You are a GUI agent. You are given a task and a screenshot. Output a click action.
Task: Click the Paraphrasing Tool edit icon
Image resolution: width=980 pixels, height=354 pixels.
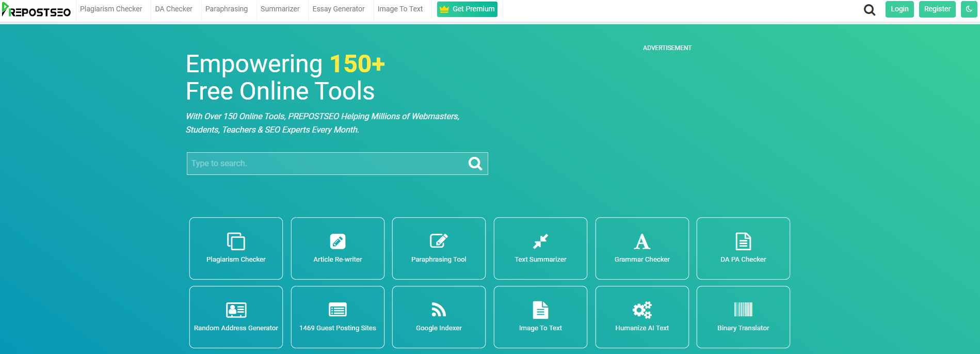point(439,241)
